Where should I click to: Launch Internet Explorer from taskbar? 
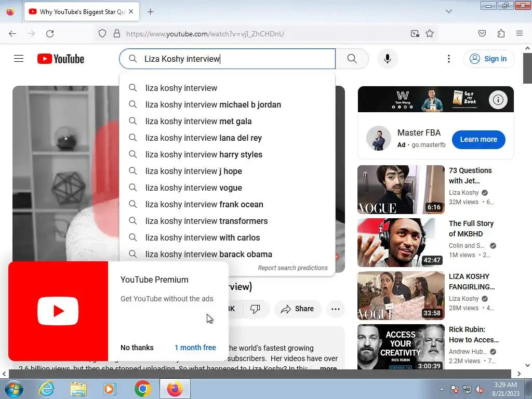[46, 389]
